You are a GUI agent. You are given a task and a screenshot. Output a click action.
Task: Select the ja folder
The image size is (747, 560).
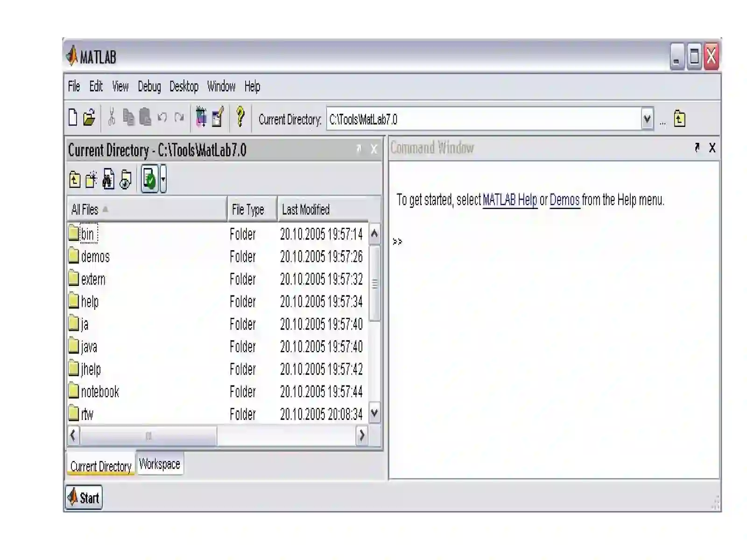tap(78, 324)
